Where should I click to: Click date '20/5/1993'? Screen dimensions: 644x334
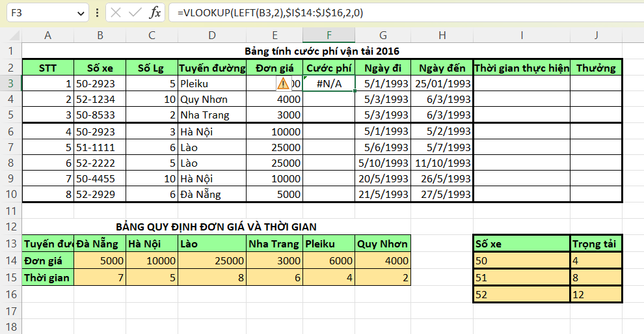point(382,178)
